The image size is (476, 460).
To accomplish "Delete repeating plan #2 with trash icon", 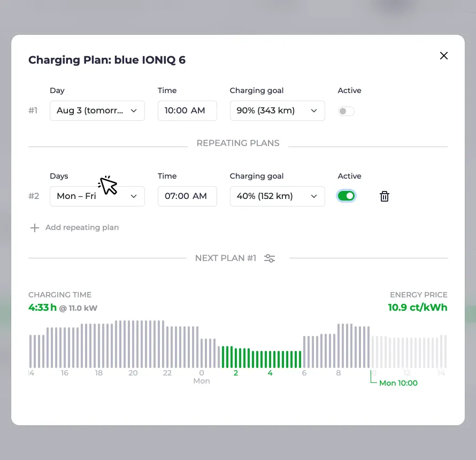I will 385,196.
